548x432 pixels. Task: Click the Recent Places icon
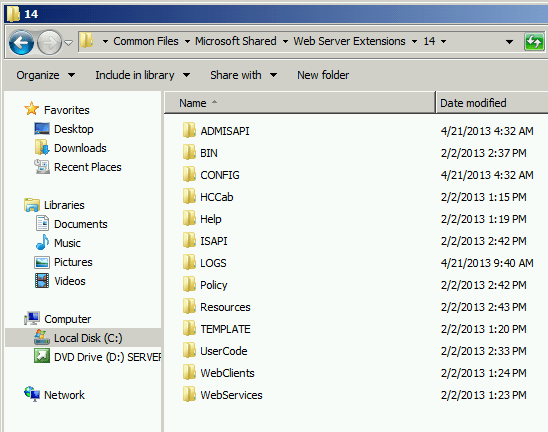[x=42, y=167]
